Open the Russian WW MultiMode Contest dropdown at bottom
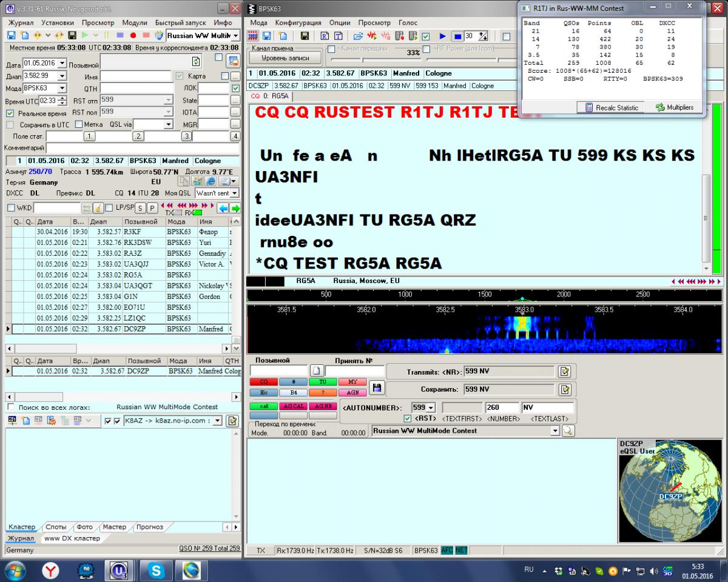 [554, 430]
